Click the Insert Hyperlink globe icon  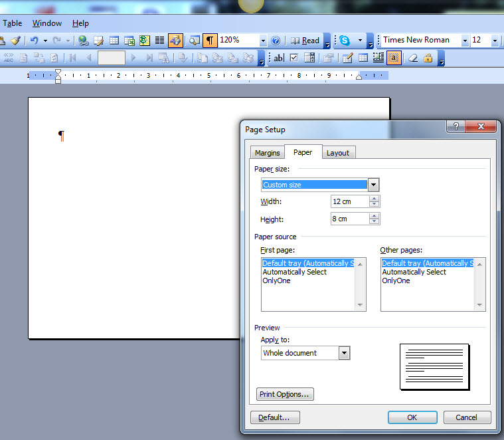84,41
